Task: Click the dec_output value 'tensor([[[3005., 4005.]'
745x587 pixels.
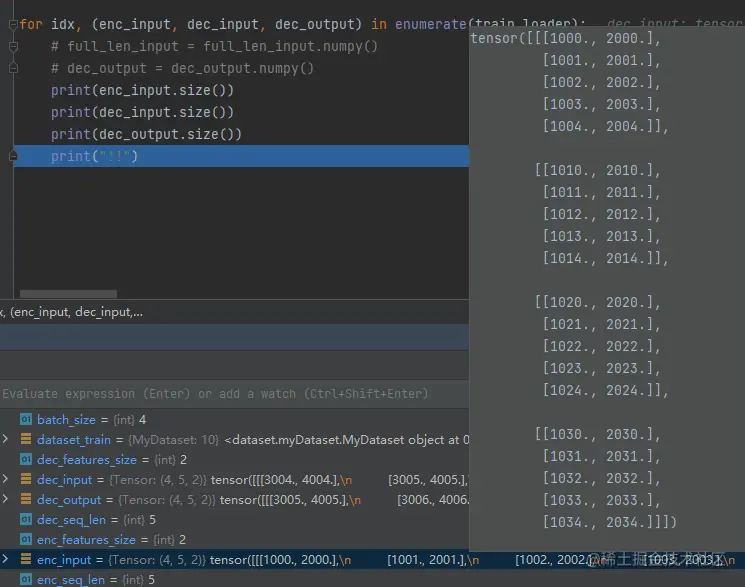Action: (284, 500)
